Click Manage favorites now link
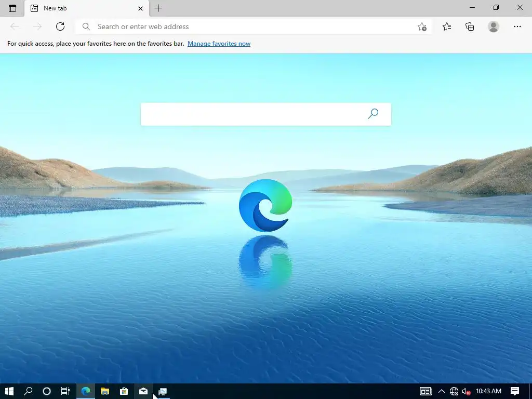 tap(219, 44)
